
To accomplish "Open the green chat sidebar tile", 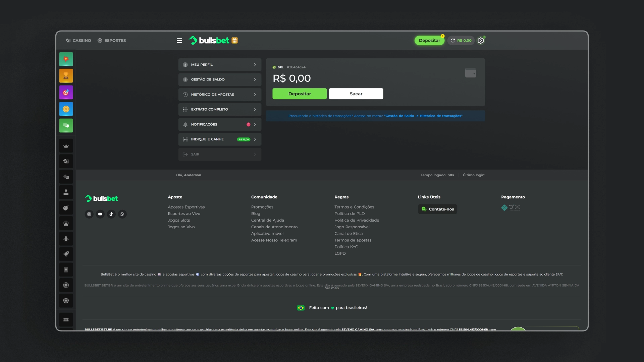I will [x=66, y=126].
